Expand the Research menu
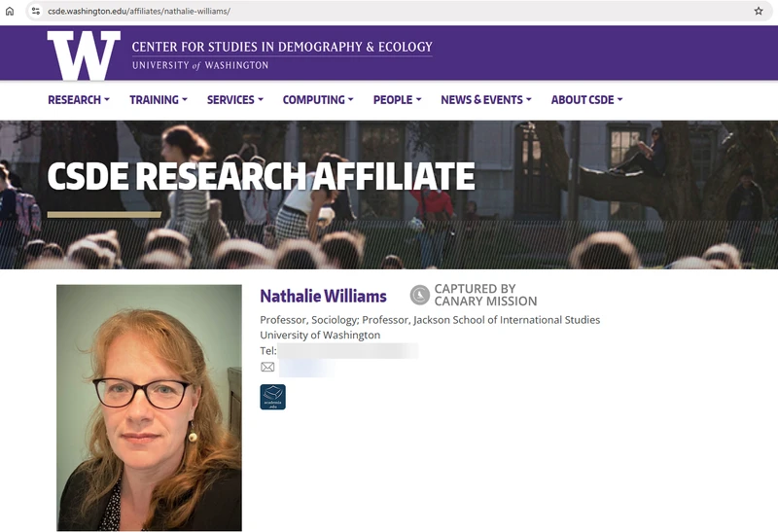The height and width of the screenshot is (532, 778). [79, 100]
